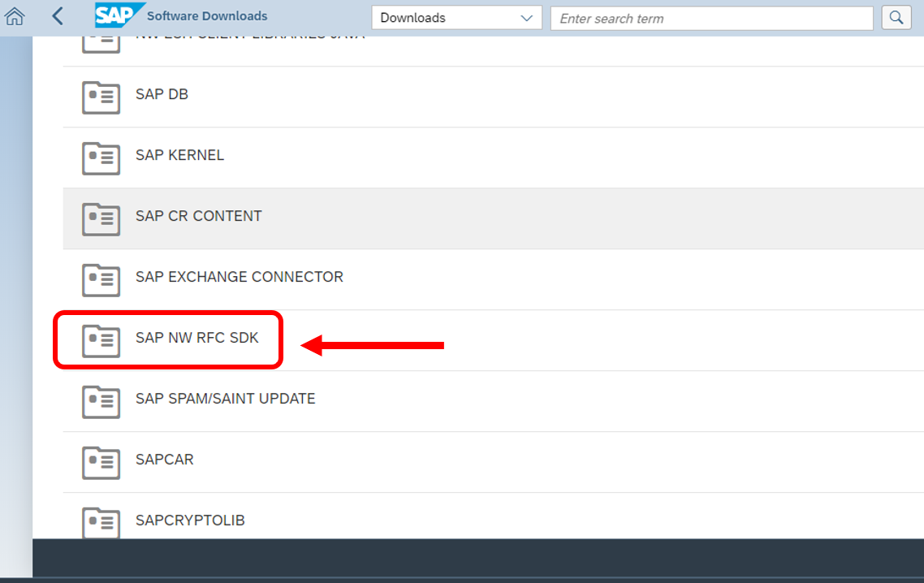Click the Software Downloads title
The height and width of the screenshot is (583, 924).
click(x=207, y=16)
